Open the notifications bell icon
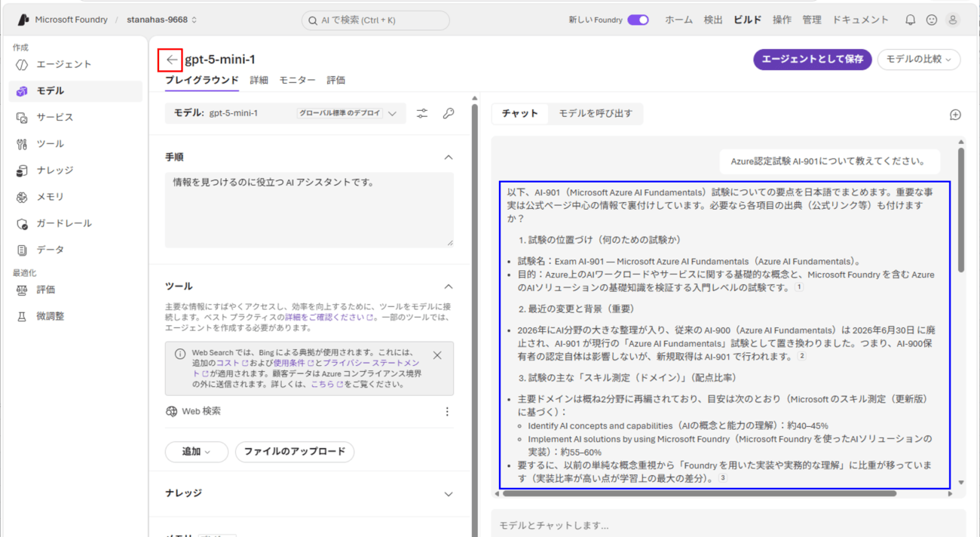This screenshot has height=537, width=980. [x=911, y=20]
